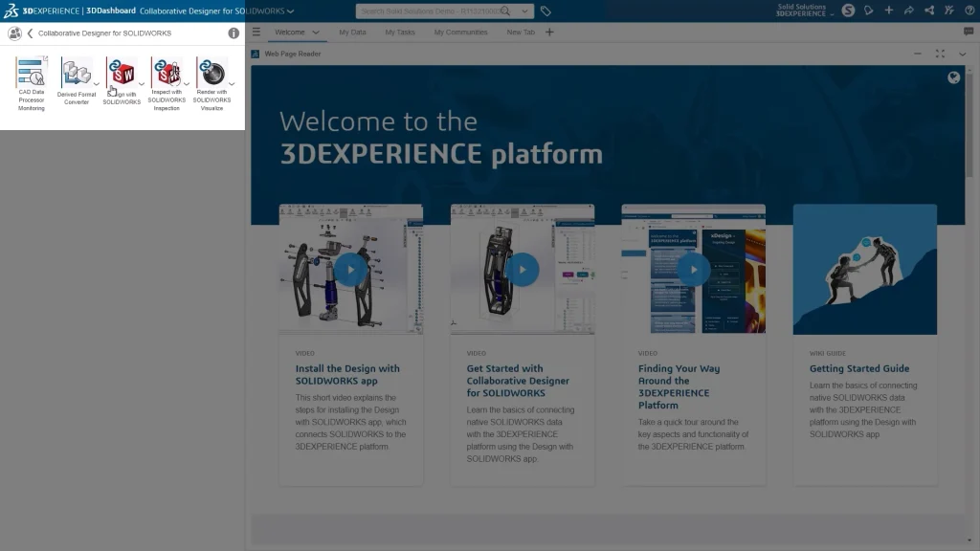Click the globe icon on welcome banner
Screen dimensions: 980x551
[x=954, y=77]
